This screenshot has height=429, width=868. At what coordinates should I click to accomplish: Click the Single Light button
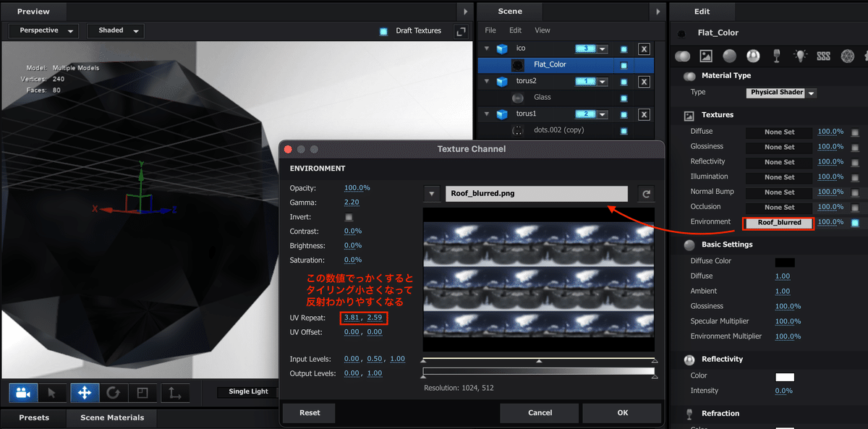(x=248, y=392)
